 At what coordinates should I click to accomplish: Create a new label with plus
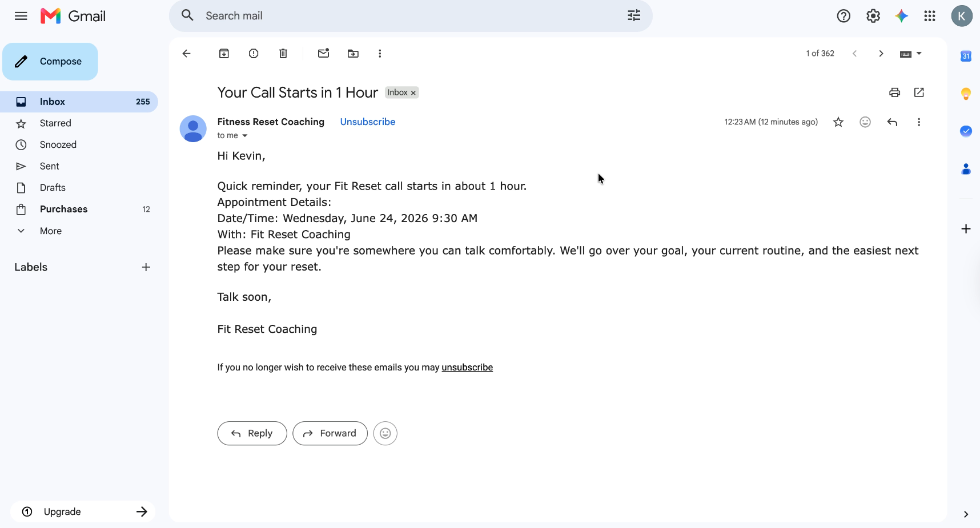tap(146, 267)
